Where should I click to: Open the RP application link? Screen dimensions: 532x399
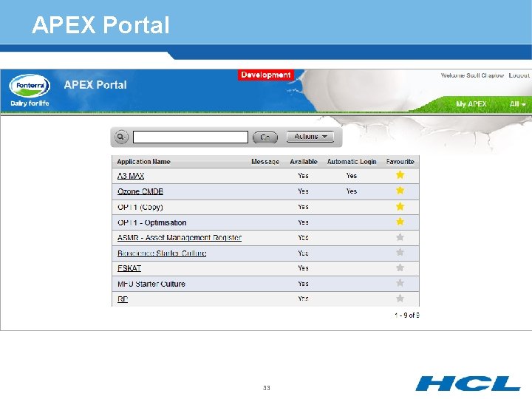coord(123,299)
